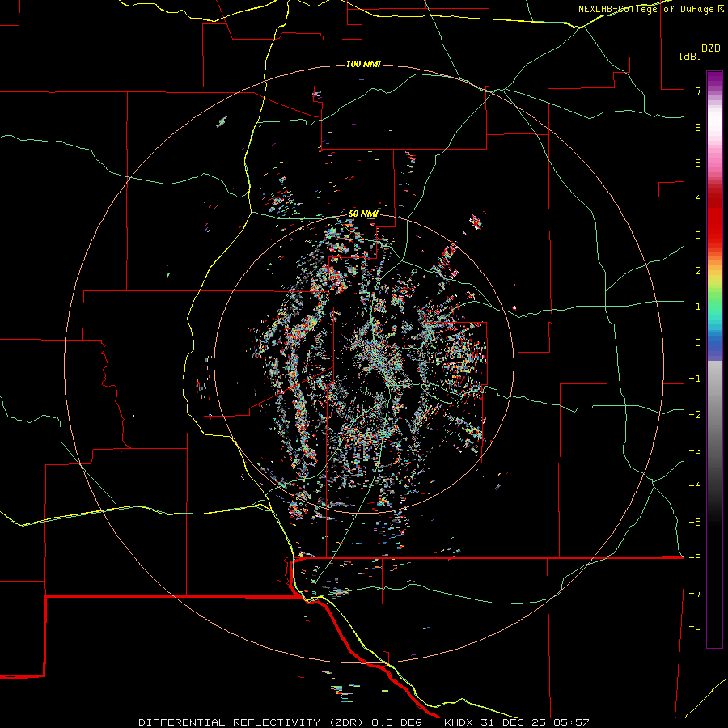Click the -3 value on the color scale
Image resolution: width=728 pixels, height=728 pixels.
pyautogui.click(x=695, y=451)
